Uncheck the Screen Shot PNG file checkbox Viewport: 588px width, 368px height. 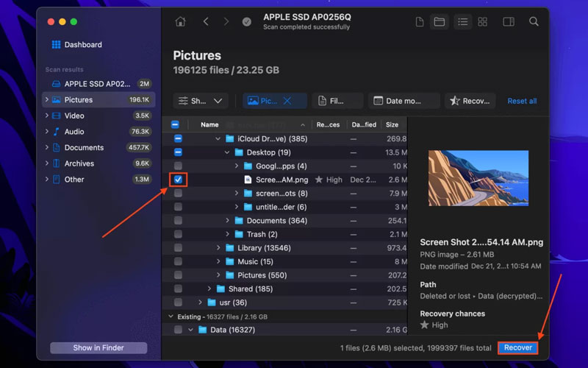[x=178, y=180]
